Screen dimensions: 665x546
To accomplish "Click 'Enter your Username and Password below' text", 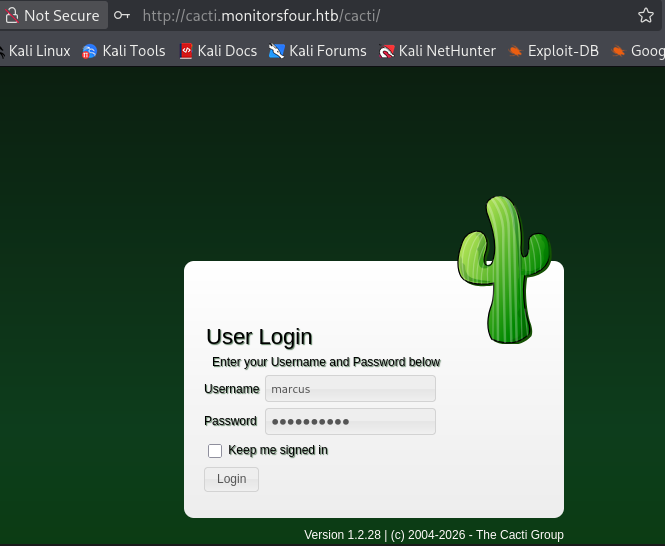I will (x=326, y=362).
